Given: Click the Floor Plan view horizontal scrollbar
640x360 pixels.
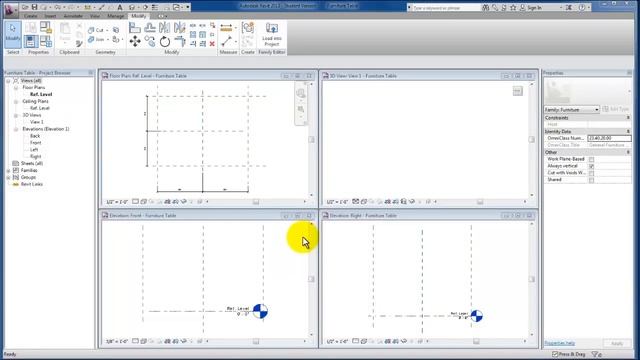Looking at the screenshot, I should (x=256, y=202).
